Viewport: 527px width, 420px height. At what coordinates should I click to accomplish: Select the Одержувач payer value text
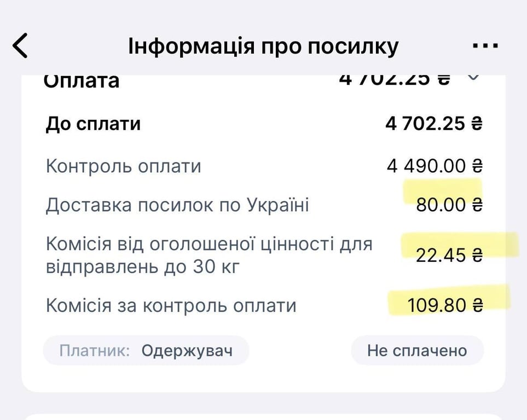tap(187, 351)
